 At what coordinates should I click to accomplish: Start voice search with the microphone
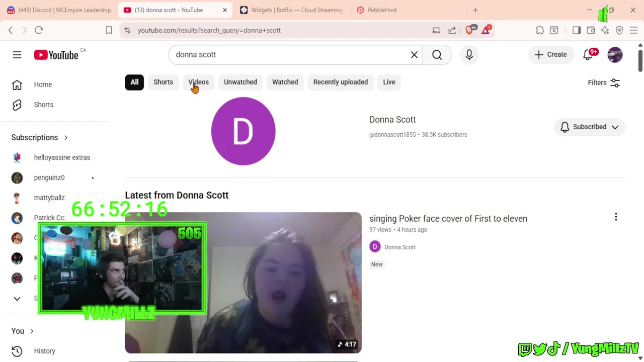469,55
